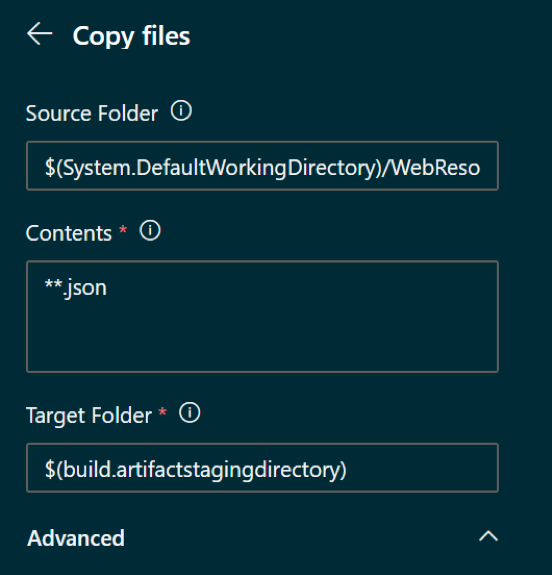Focus the Source Folder text input

262,166
